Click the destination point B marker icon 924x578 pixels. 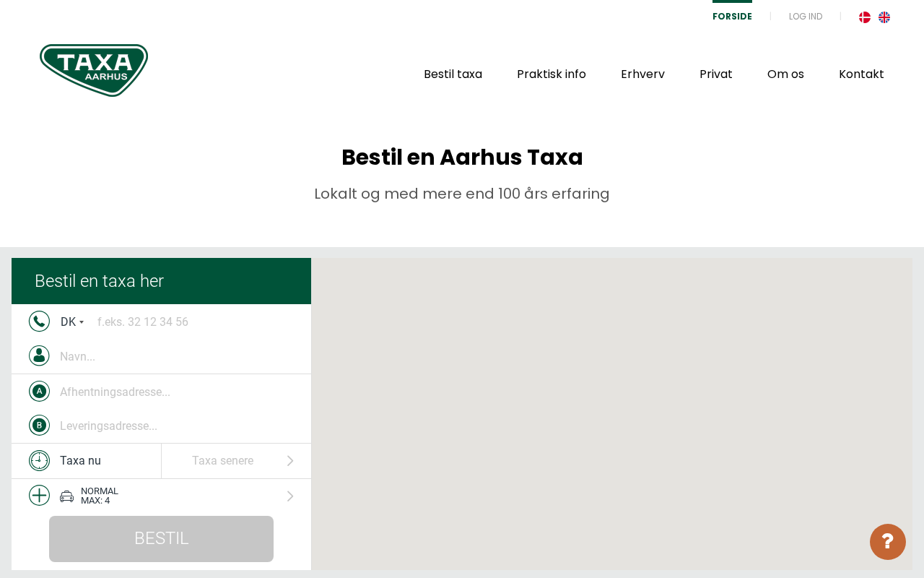coord(39,425)
